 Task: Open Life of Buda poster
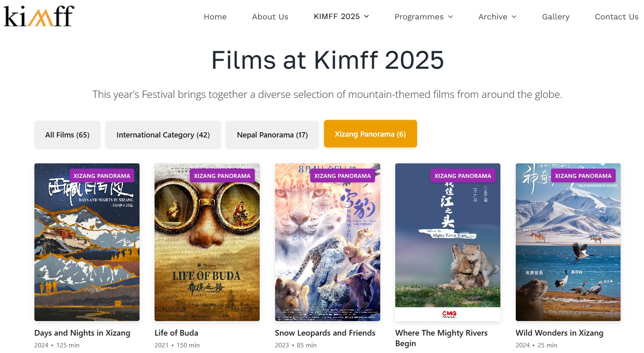point(207,242)
